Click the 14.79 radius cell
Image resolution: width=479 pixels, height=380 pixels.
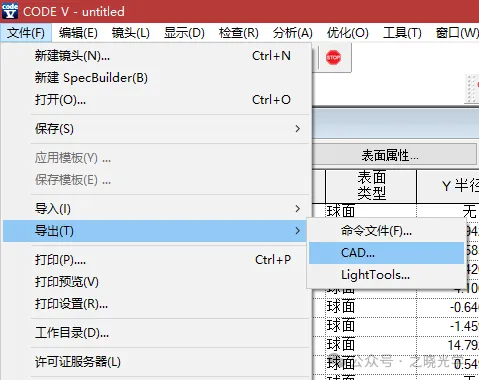[448, 345]
